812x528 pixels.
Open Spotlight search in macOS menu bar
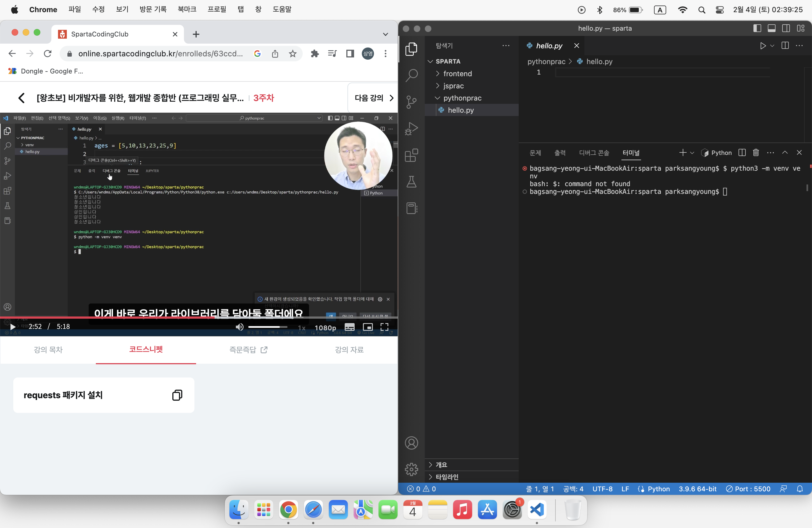(702, 10)
